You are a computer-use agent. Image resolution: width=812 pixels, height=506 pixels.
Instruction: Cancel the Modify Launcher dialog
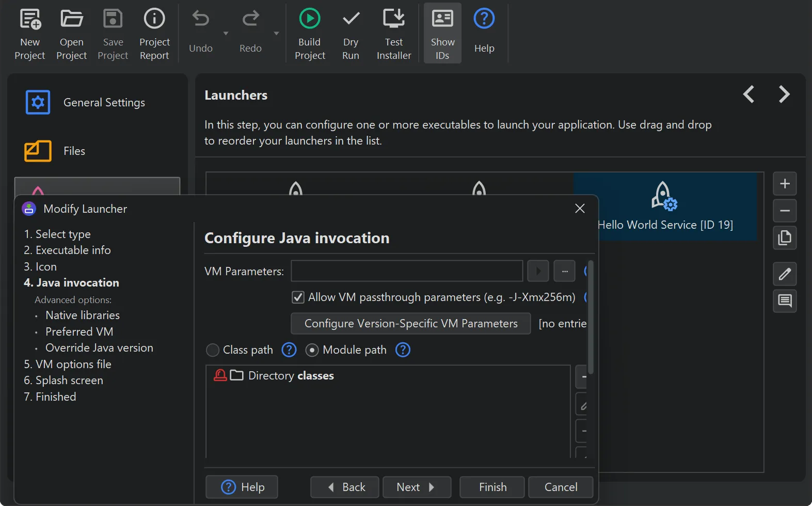[x=561, y=487]
